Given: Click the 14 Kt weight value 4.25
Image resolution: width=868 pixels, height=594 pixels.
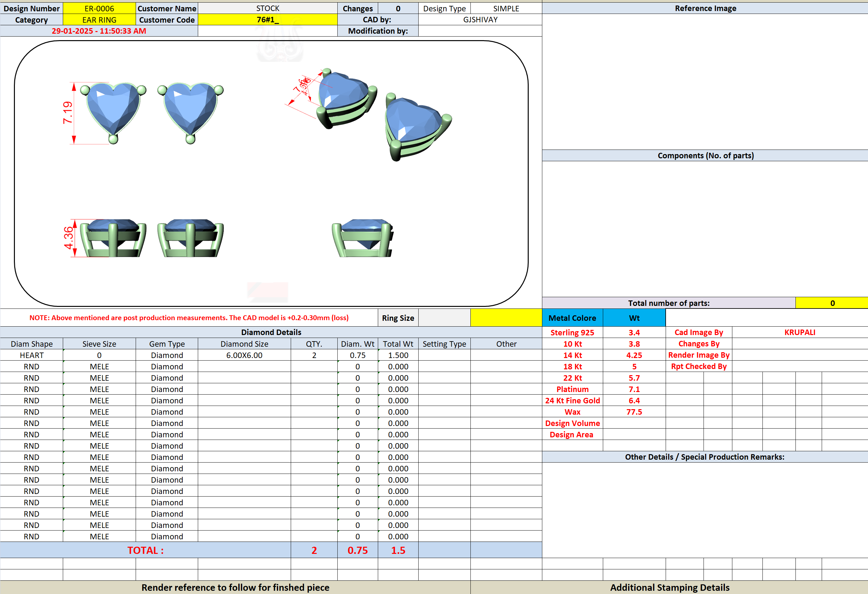Looking at the screenshot, I should (634, 355).
